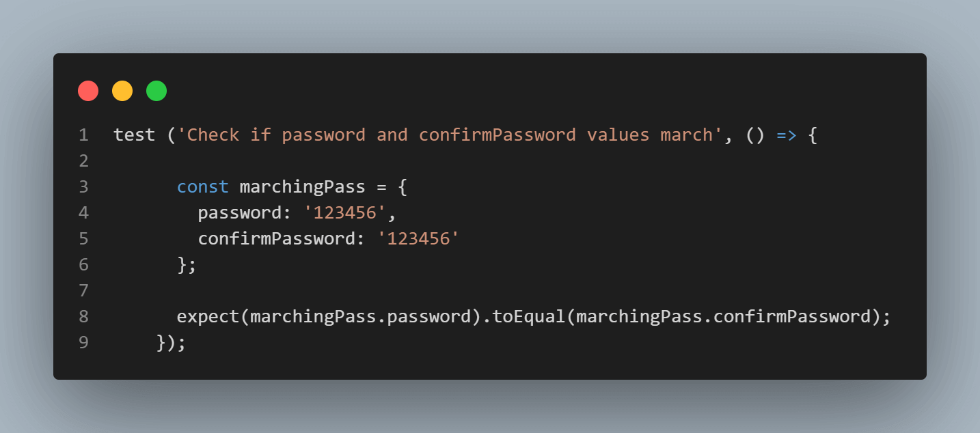Click the 'marchingPass' variable declaration on line 3
Viewport: 980px width, 433px height.
point(303,187)
